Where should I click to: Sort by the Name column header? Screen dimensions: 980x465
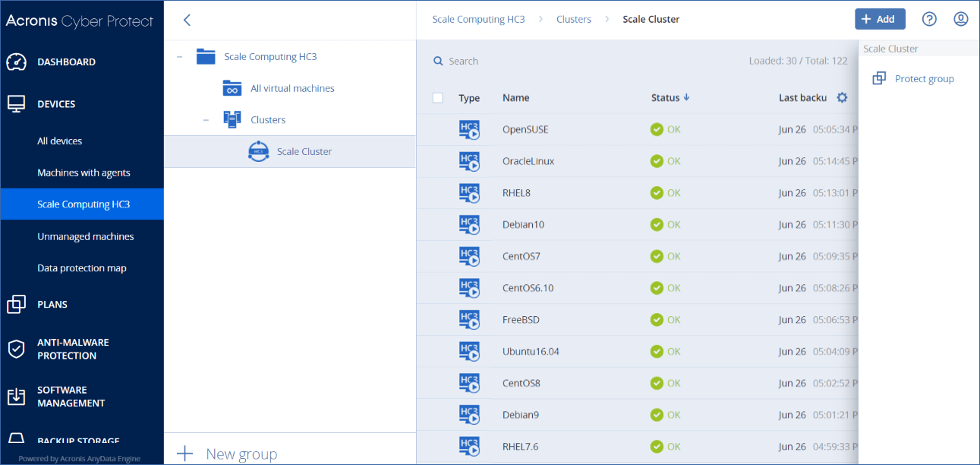tap(516, 97)
